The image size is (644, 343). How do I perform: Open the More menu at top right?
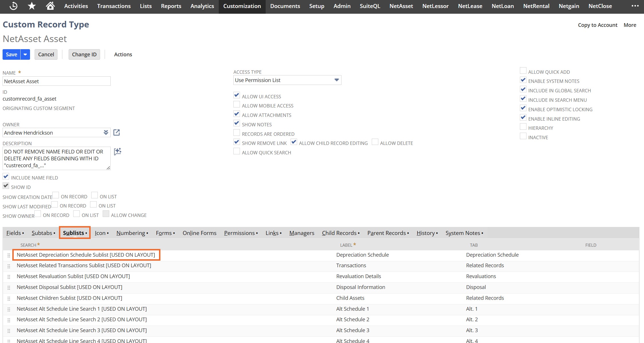point(630,25)
